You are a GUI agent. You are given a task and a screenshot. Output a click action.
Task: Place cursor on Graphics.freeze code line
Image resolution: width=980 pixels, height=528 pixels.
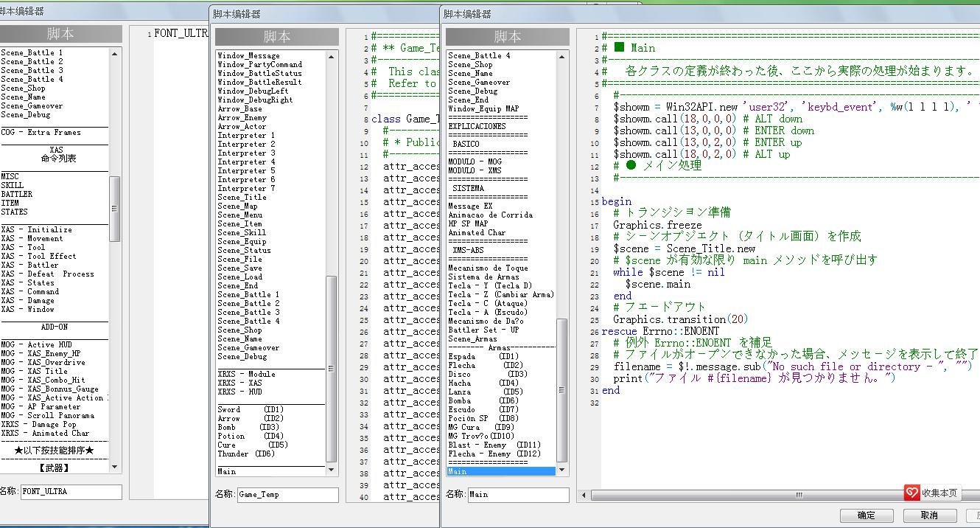coord(658,225)
